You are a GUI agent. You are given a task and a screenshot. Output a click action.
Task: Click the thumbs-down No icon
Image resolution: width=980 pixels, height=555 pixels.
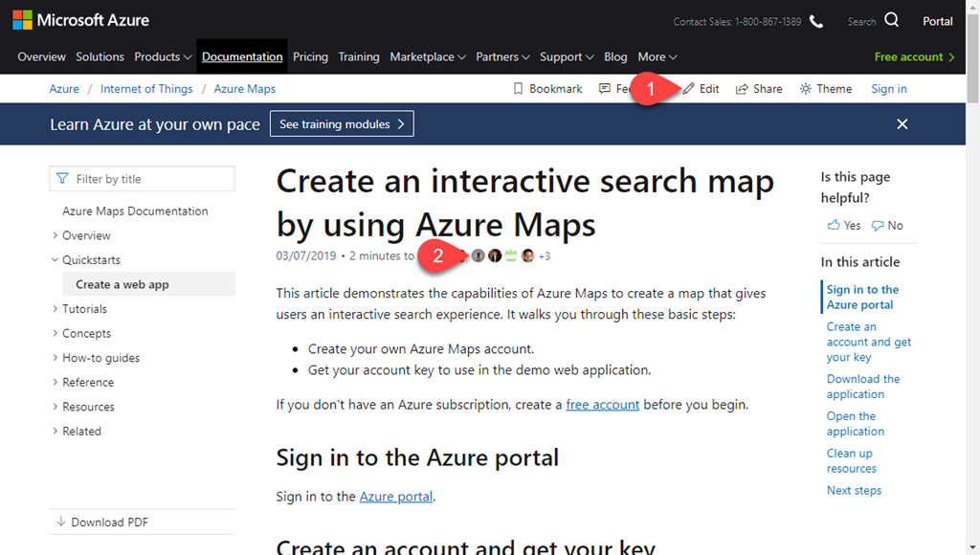[x=879, y=225]
